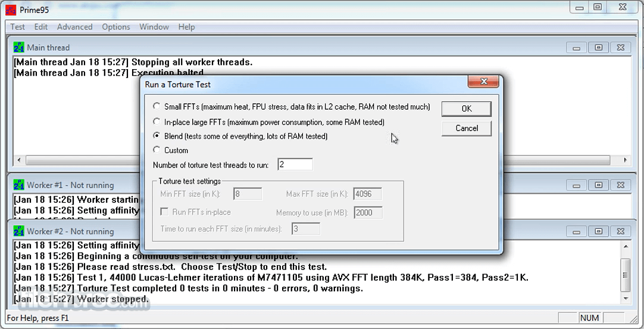Select the Blend radio option
The image size is (644, 329).
pos(157,135)
